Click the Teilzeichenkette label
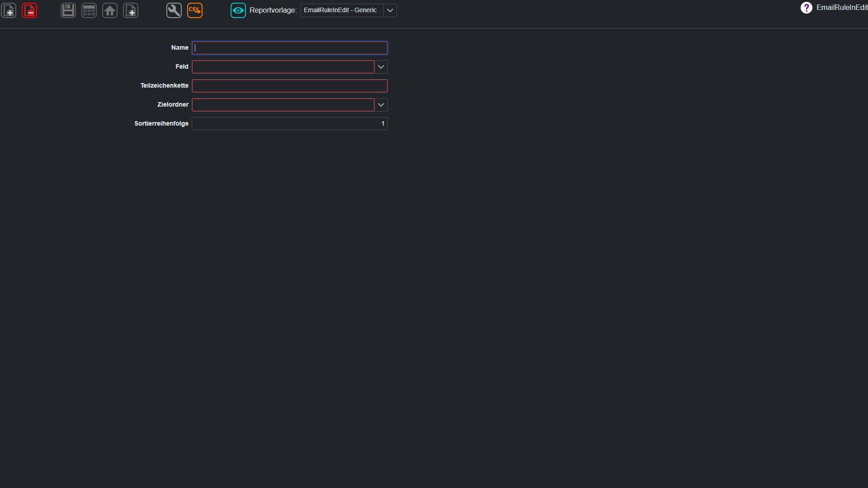868x488 pixels. click(x=165, y=86)
